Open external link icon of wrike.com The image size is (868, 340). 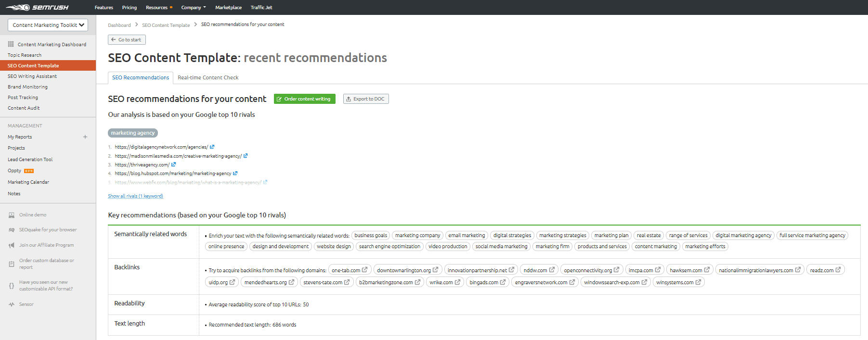coord(457,282)
